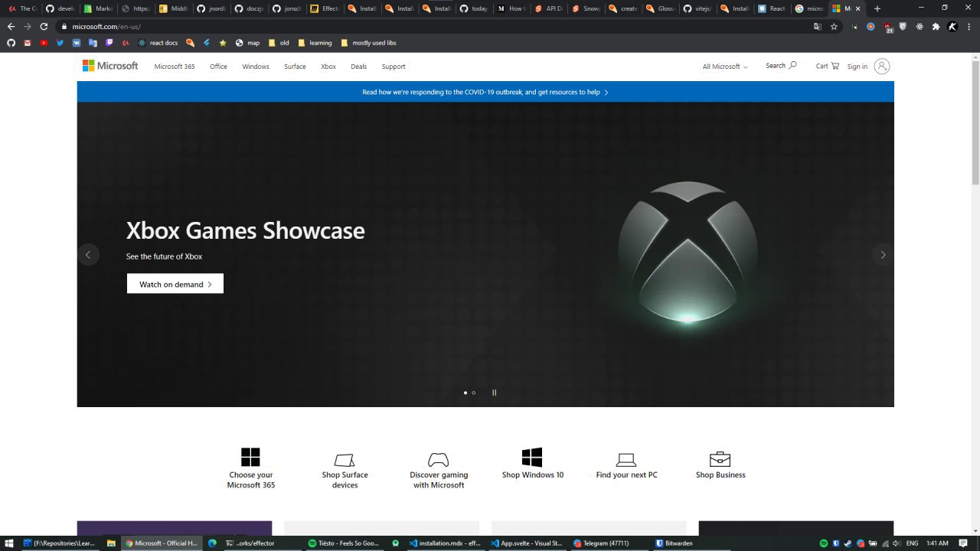This screenshot has height=551, width=980.
Task: Switch to the API Docs Svelte tab
Action: 547,8
